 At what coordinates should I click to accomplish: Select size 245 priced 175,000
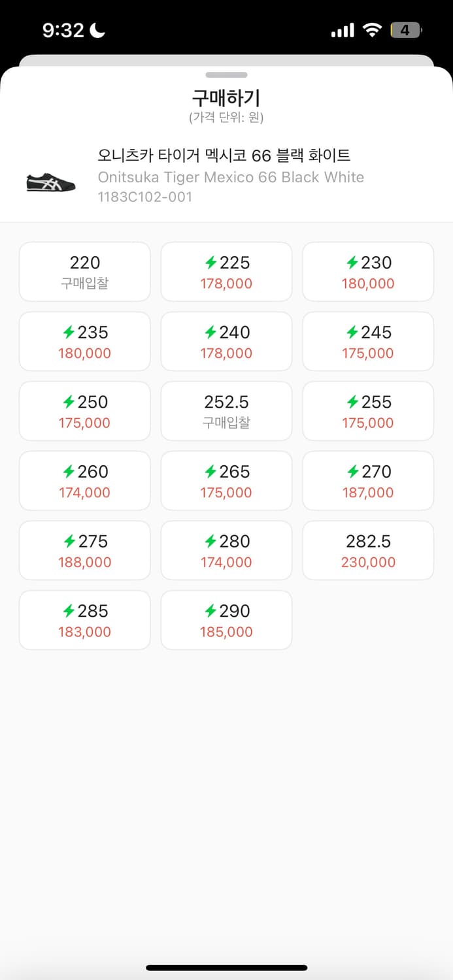[x=367, y=341]
